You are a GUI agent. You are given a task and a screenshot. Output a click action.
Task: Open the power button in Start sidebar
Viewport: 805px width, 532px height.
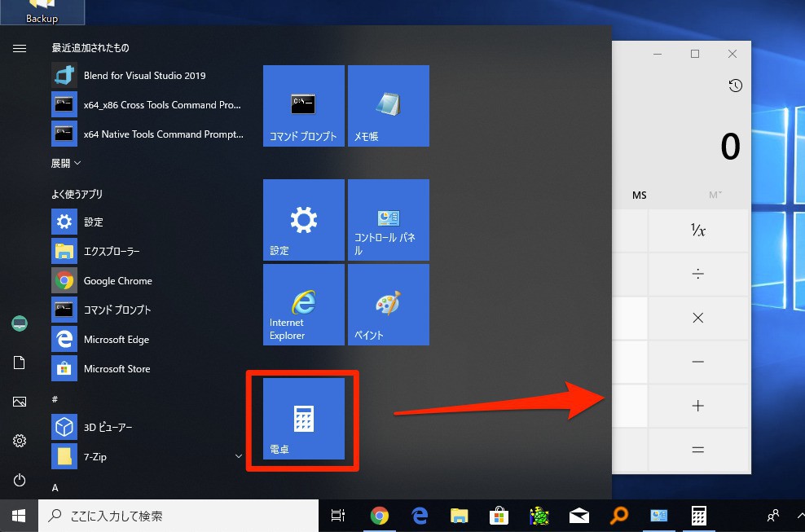coord(20,480)
